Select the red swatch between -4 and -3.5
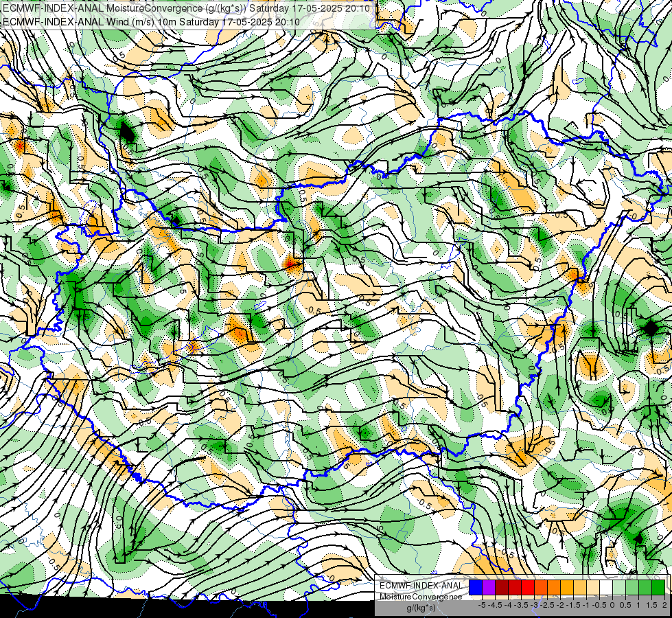 pos(515,588)
